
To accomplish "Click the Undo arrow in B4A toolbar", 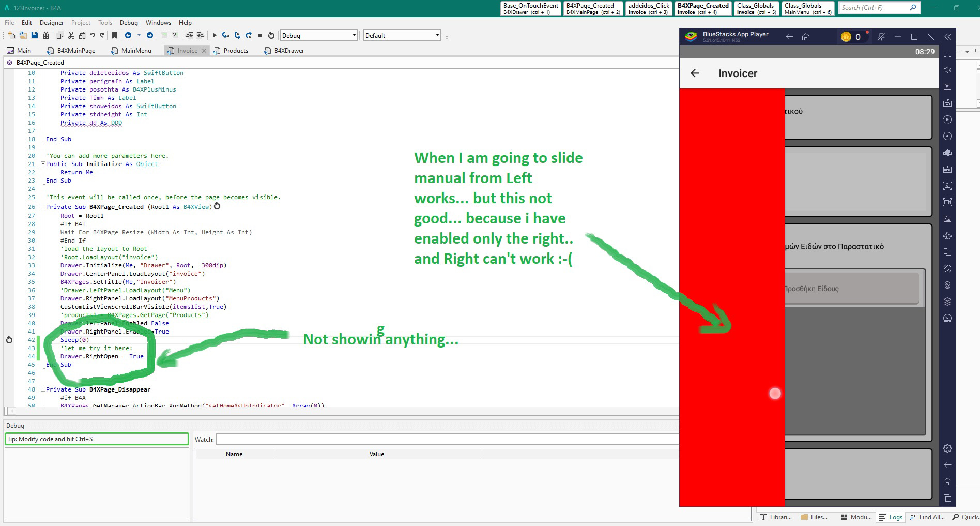I will click(93, 35).
